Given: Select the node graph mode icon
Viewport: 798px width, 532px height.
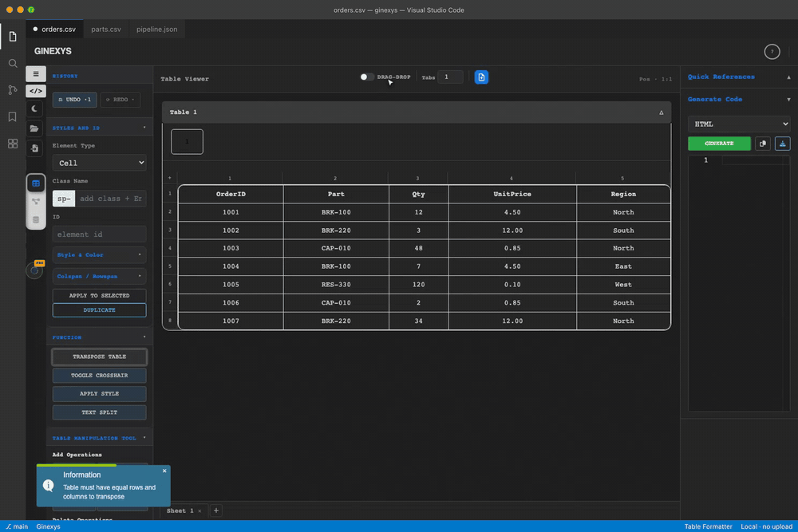Looking at the screenshot, I should pyautogui.click(x=36, y=202).
